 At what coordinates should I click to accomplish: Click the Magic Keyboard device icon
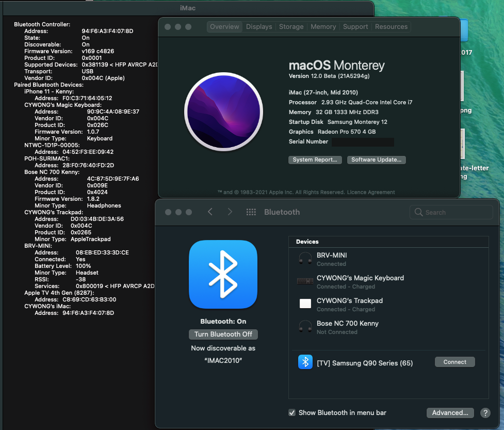click(x=305, y=281)
